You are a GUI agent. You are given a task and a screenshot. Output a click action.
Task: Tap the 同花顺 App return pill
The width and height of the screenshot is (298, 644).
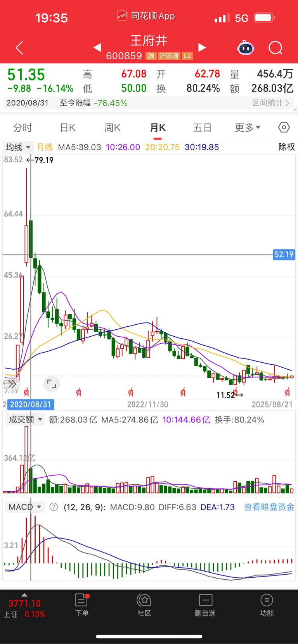146,16
